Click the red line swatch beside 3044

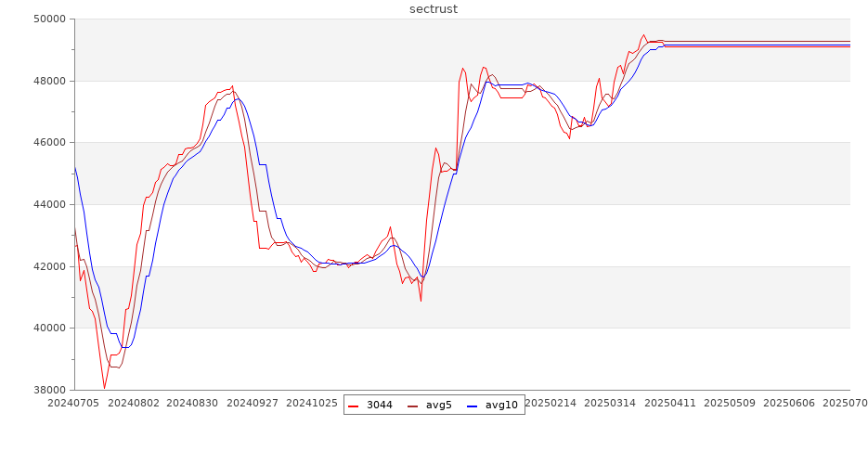(x=354, y=406)
